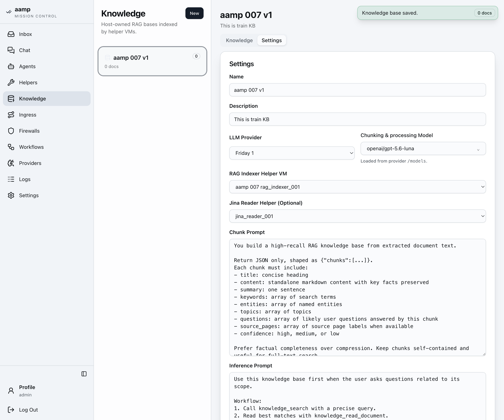
Task: Focus the Name input field
Action: click(x=357, y=90)
